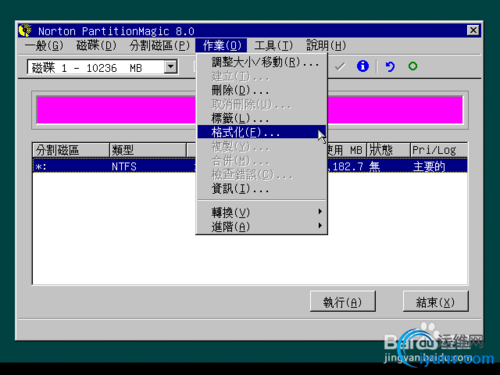Open the 分割磁區(P) menu
The image size is (500, 375).
160,46
